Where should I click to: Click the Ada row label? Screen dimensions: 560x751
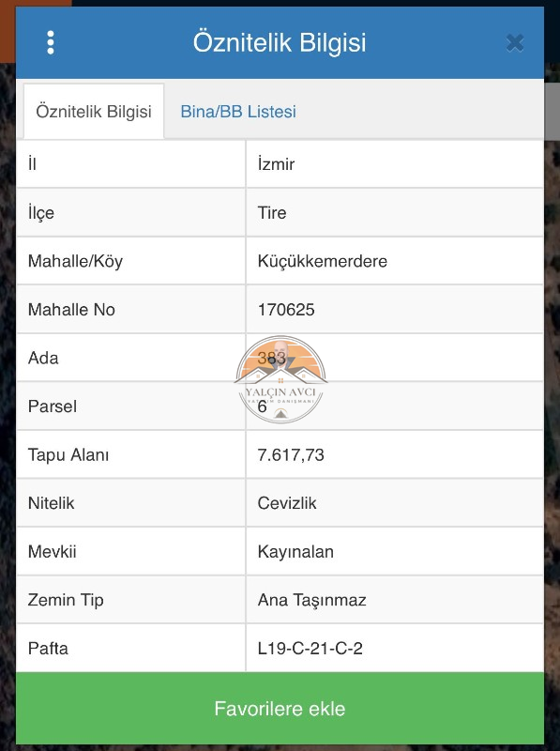(43, 358)
